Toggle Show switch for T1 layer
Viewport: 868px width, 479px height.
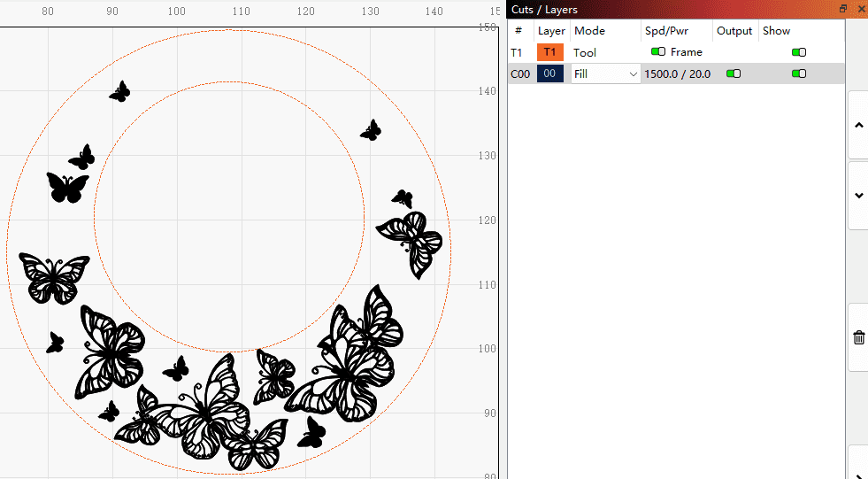tap(799, 52)
